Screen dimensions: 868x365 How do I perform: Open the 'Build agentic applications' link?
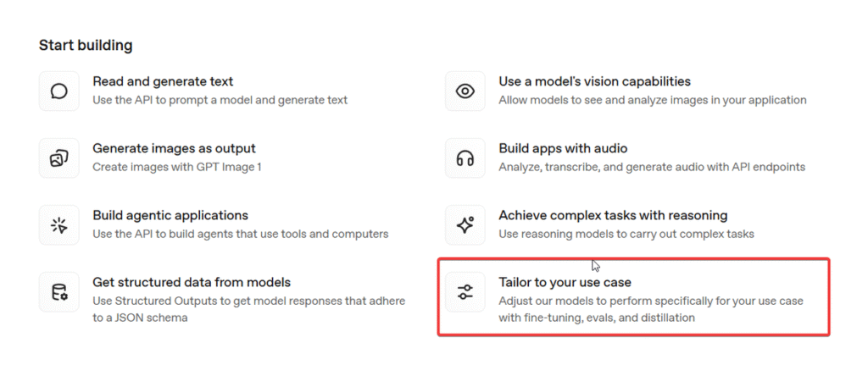(x=170, y=216)
